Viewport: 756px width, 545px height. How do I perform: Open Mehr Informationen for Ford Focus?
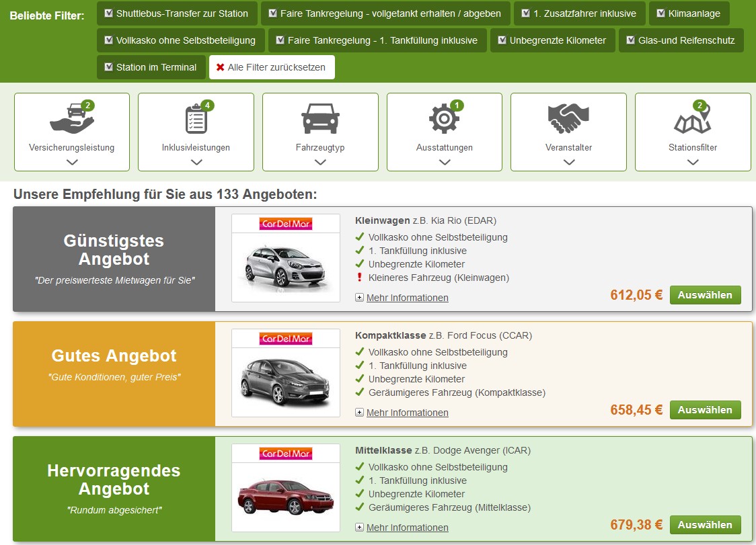pyautogui.click(x=407, y=413)
